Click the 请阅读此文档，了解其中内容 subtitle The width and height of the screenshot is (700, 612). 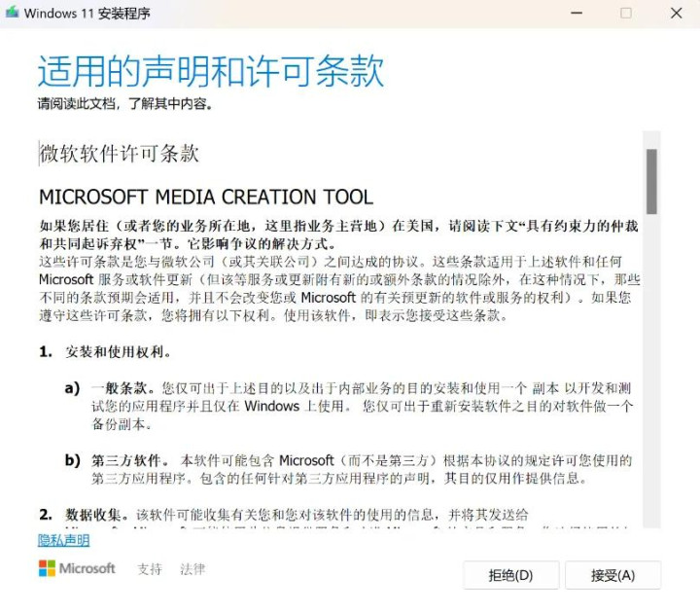[124, 104]
